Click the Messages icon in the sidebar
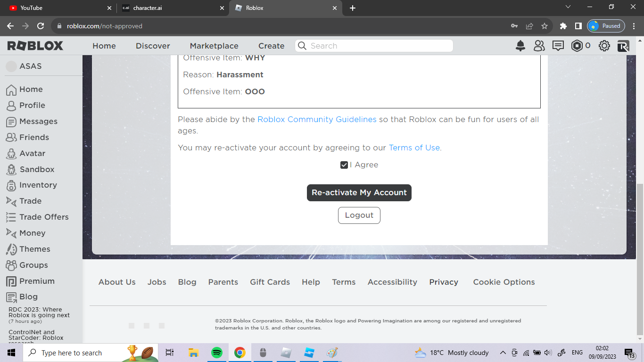Viewport: 644px width, 362px height. [x=11, y=122]
